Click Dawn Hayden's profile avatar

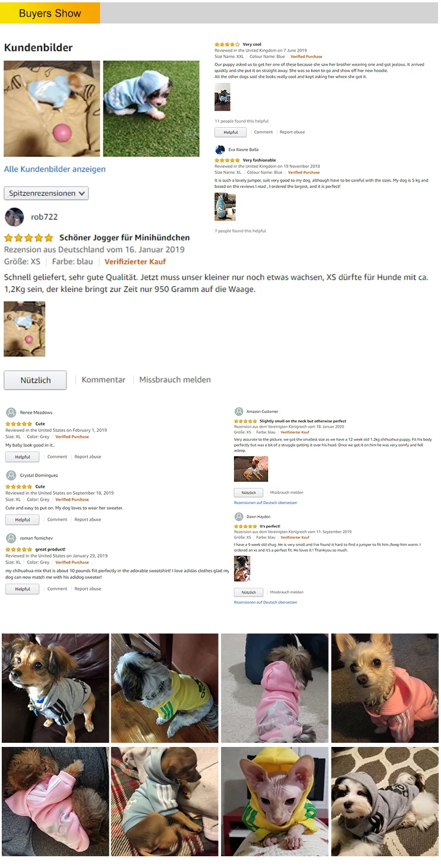coord(239,517)
